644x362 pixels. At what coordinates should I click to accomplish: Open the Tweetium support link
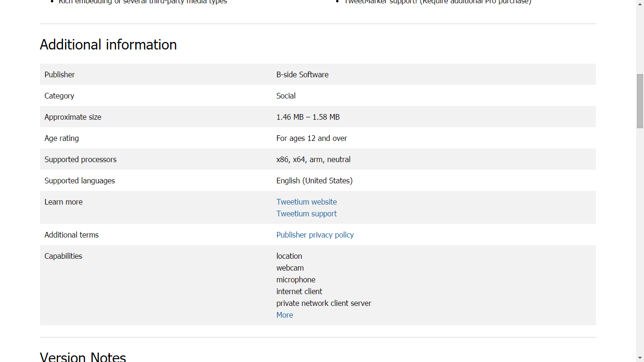[306, 214]
